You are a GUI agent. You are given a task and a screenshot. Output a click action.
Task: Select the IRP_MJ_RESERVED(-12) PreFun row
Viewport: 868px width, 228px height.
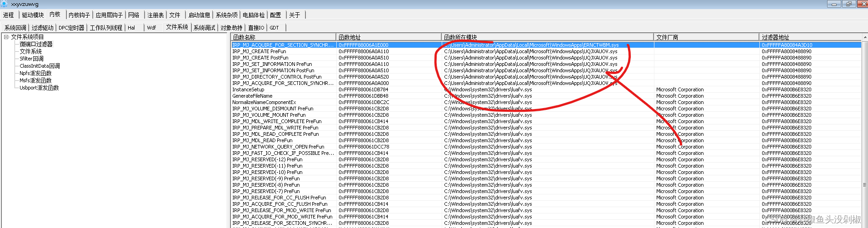pyautogui.click(x=546, y=159)
